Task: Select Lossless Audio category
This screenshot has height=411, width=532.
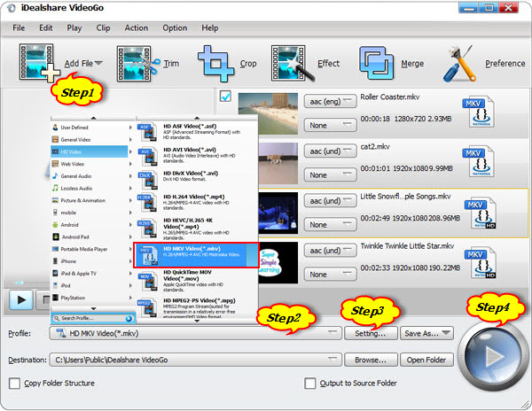Action: pos(91,189)
